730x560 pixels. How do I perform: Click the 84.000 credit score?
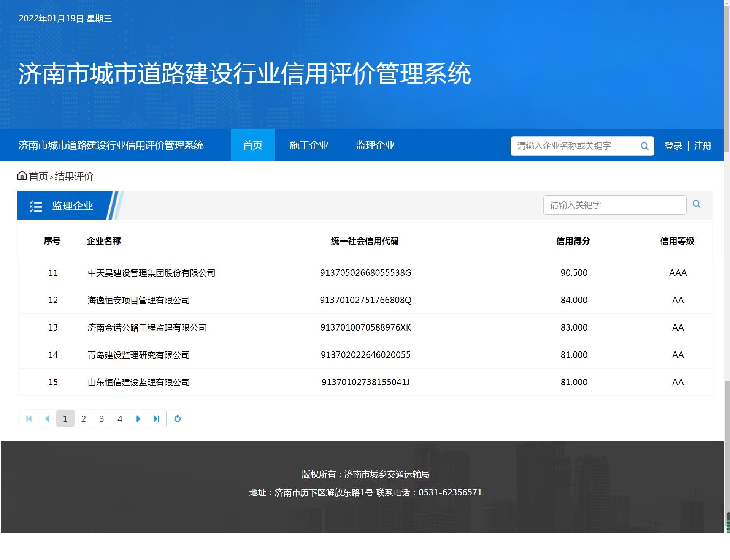pos(574,300)
